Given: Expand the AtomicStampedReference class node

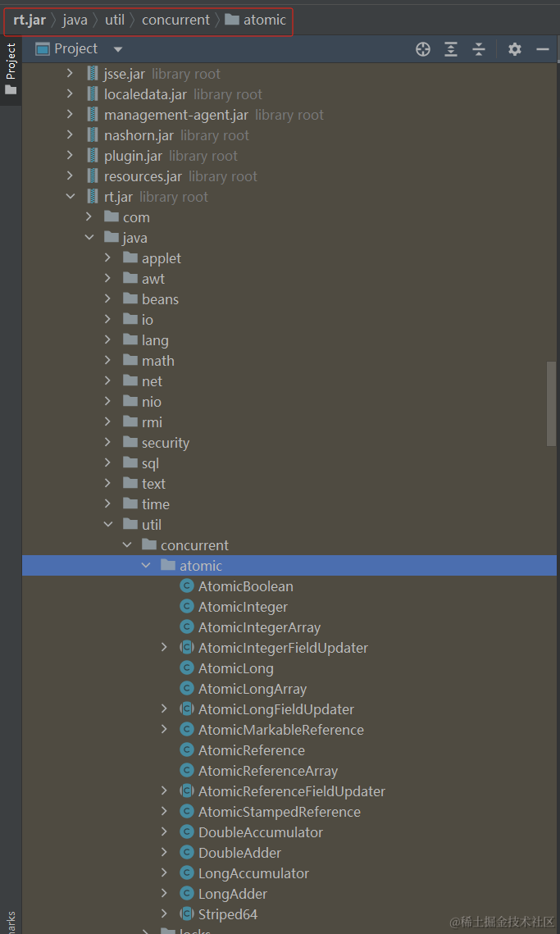Looking at the screenshot, I should pyautogui.click(x=165, y=811).
